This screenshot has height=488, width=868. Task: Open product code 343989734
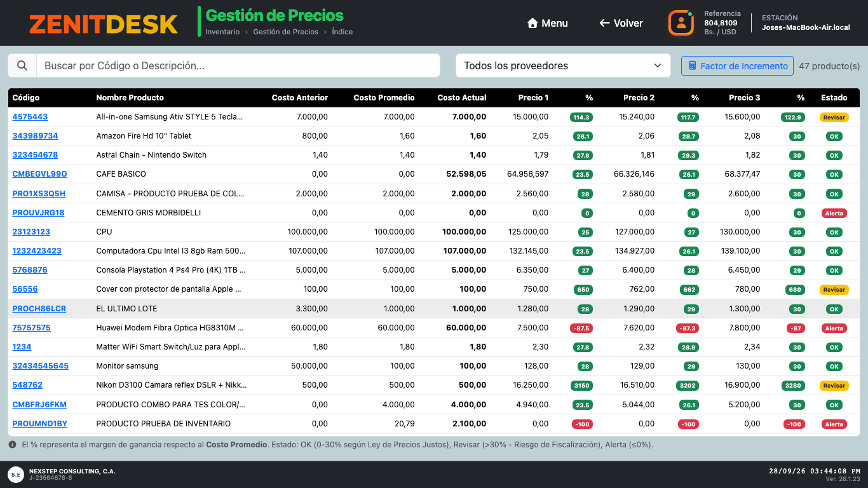point(36,136)
